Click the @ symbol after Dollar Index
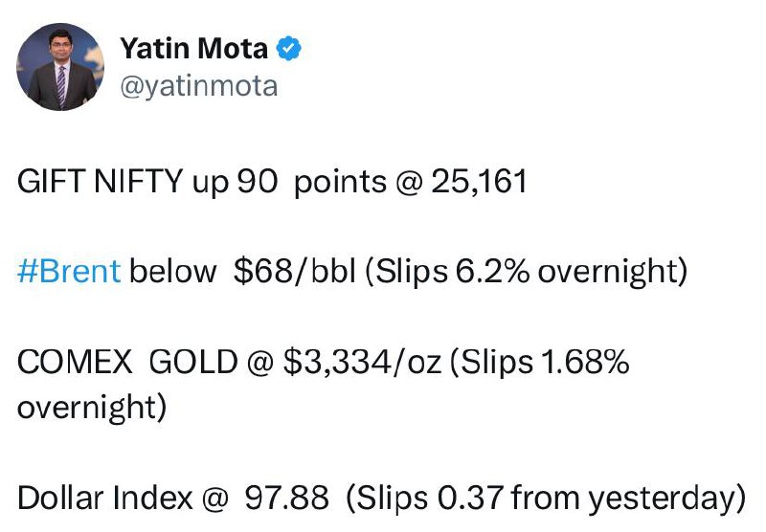This screenshot has width=766, height=532. tap(214, 499)
